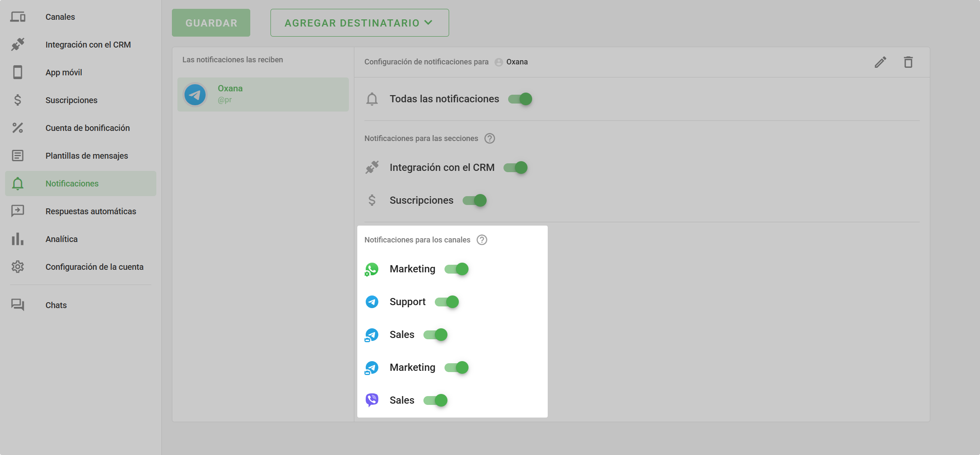Open Respuestas automáticas menu item
Viewport: 980px width, 455px height.
pos(80,211)
